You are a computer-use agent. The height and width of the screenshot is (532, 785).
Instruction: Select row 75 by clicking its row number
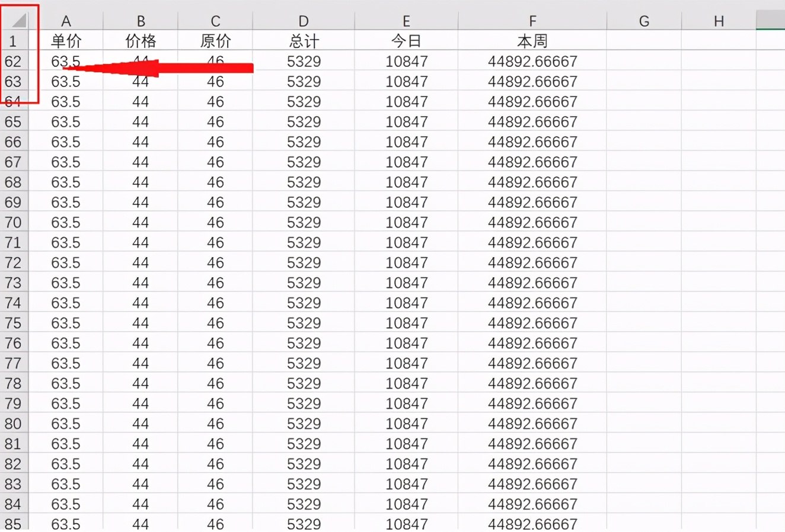[13, 323]
